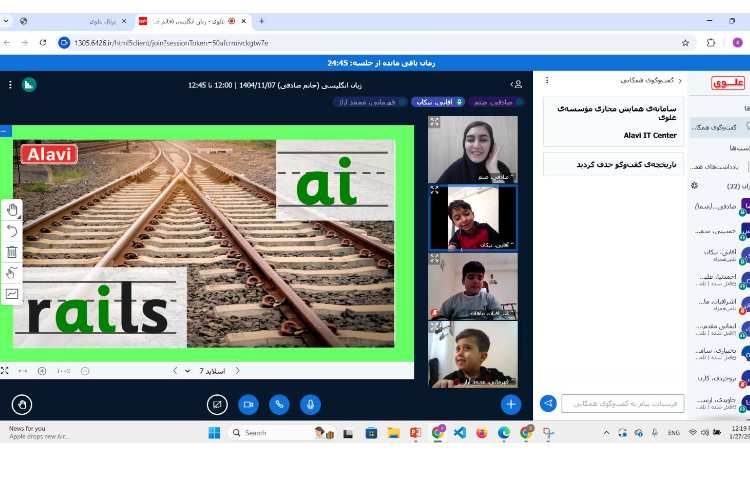Open the slide 7 selector dropdown
This screenshot has width=750, height=480.
click(207, 371)
